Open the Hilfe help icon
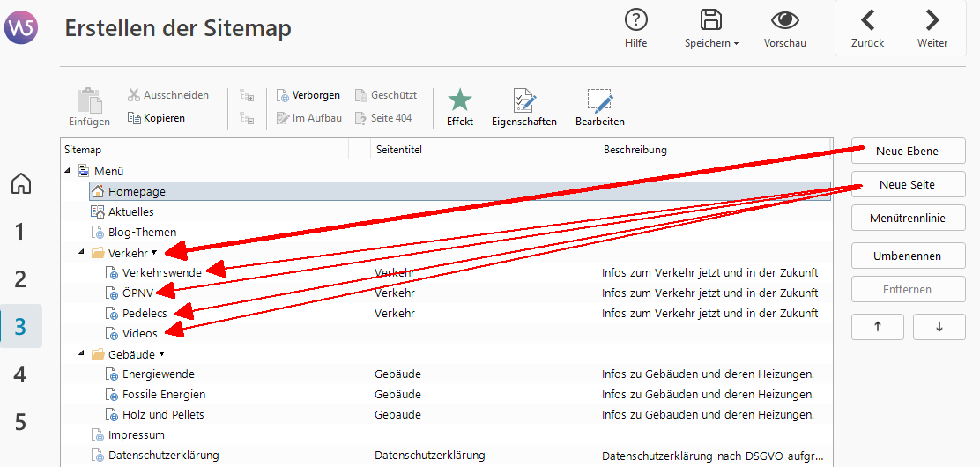Screen dimensions: 980x467 click(x=635, y=20)
